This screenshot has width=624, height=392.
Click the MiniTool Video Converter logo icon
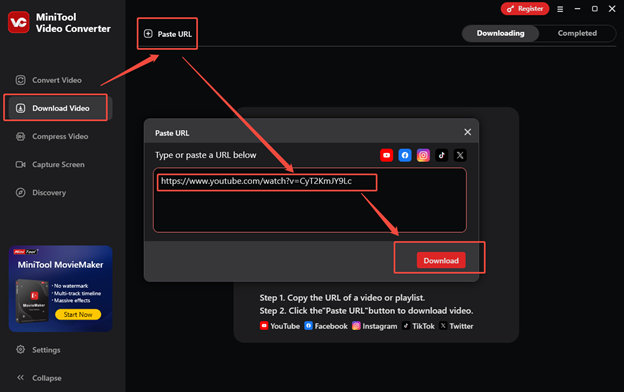18,22
